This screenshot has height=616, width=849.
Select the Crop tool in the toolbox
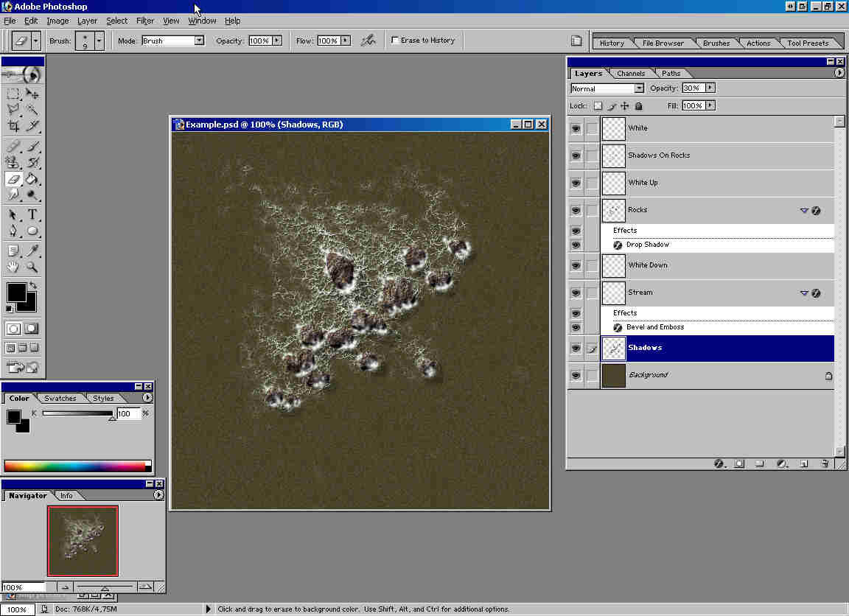[x=13, y=126]
